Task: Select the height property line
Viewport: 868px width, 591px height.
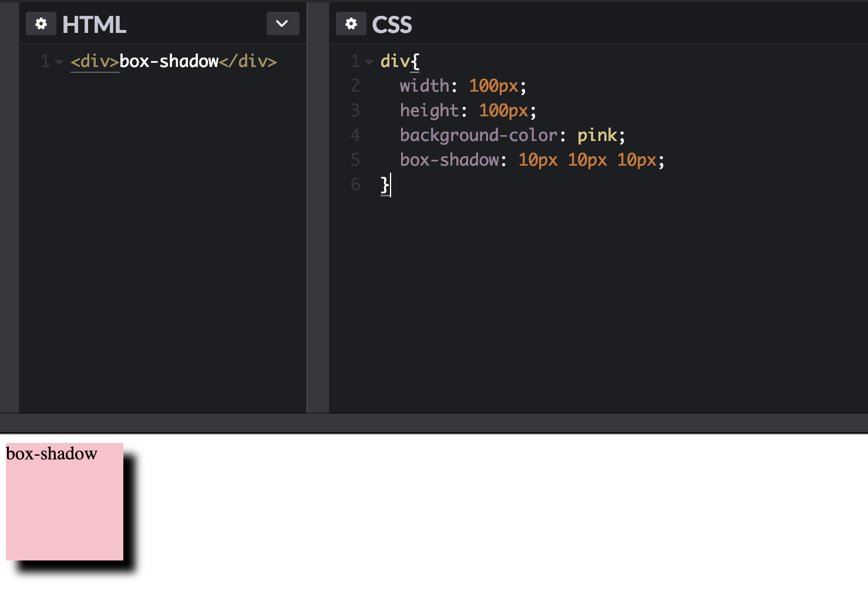Action: (429, 110)
